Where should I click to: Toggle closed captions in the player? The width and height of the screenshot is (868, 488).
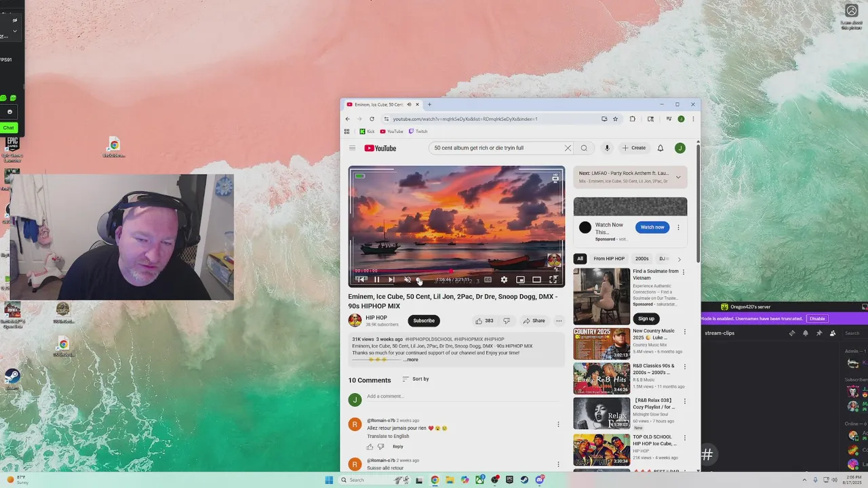pyautogui.click(x=488, y=279)
